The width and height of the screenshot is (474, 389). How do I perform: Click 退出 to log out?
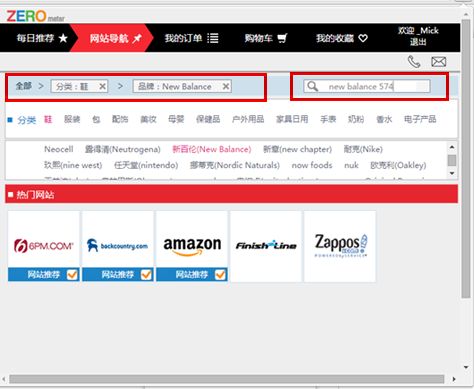(418, 42)
